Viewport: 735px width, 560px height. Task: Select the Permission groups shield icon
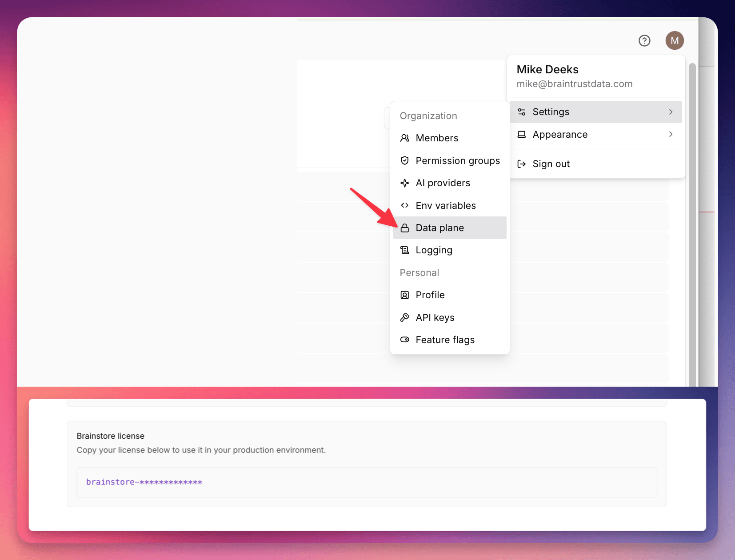(405, 160)
